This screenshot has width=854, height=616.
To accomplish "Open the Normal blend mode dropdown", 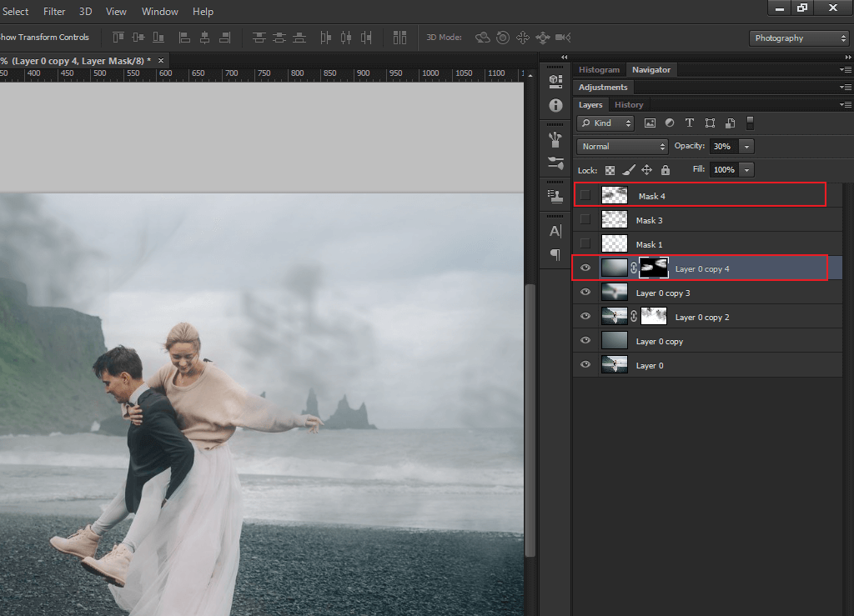I will [x=622, y=147].
